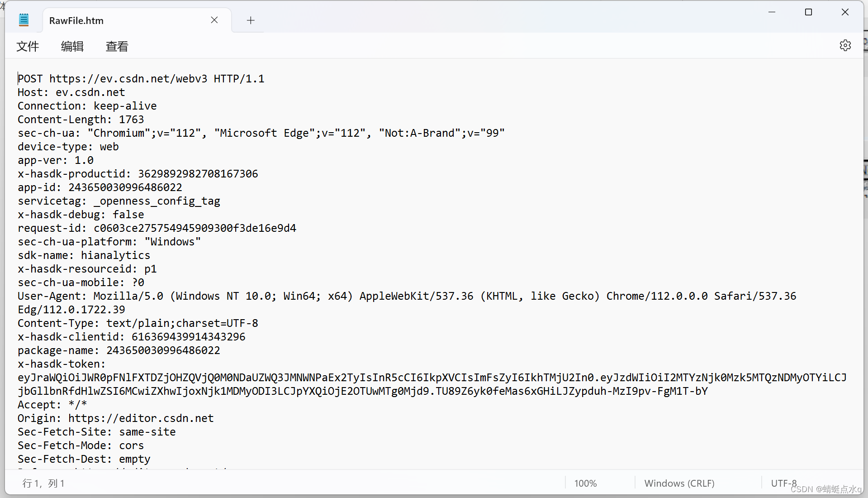Click the app-ver: 1.0 line
The width and height of the screenshot is (868, 498).
point(55,160)
